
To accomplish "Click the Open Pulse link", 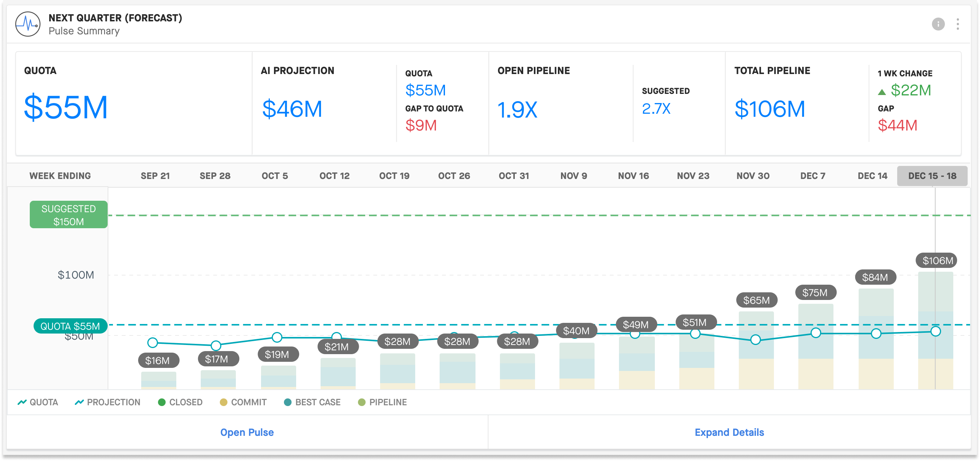I will pos(247,432).
